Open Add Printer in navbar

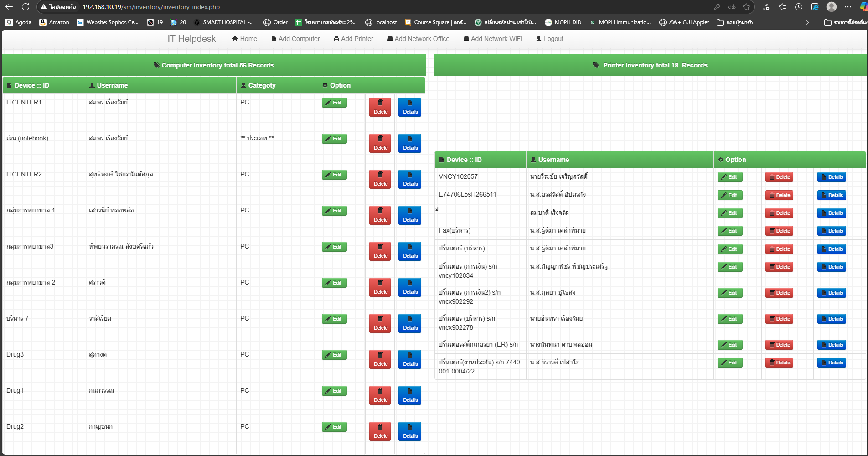353,39
